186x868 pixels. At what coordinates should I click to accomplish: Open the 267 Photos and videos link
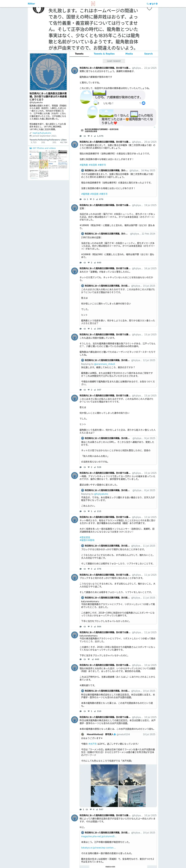tap(44, 148)
